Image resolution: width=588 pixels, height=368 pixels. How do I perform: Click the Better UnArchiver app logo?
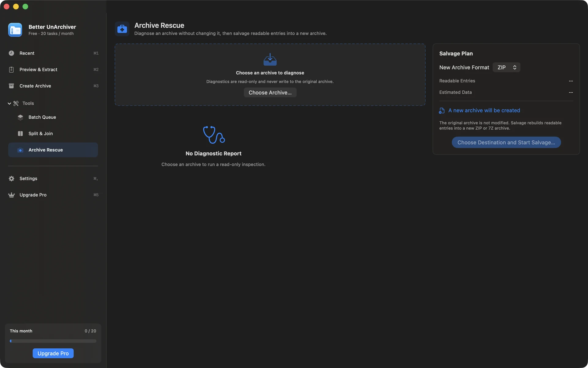pyautogui.click(x=15, y=30)
